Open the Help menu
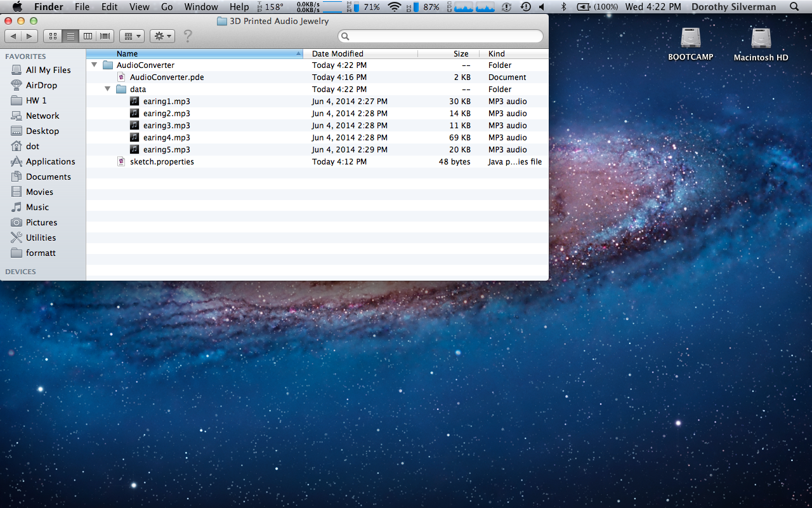Screen dimensions: 812x508 [x=239, y=7]
